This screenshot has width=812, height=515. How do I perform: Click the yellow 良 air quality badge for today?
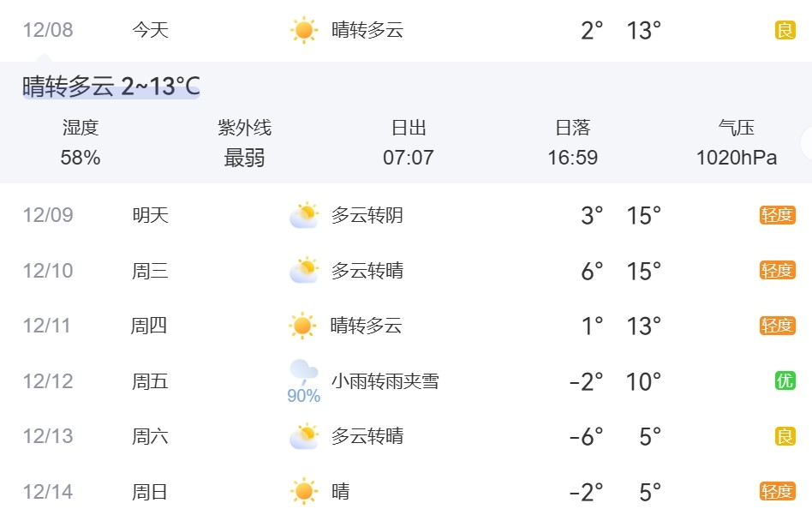click(x=785, y=31)
